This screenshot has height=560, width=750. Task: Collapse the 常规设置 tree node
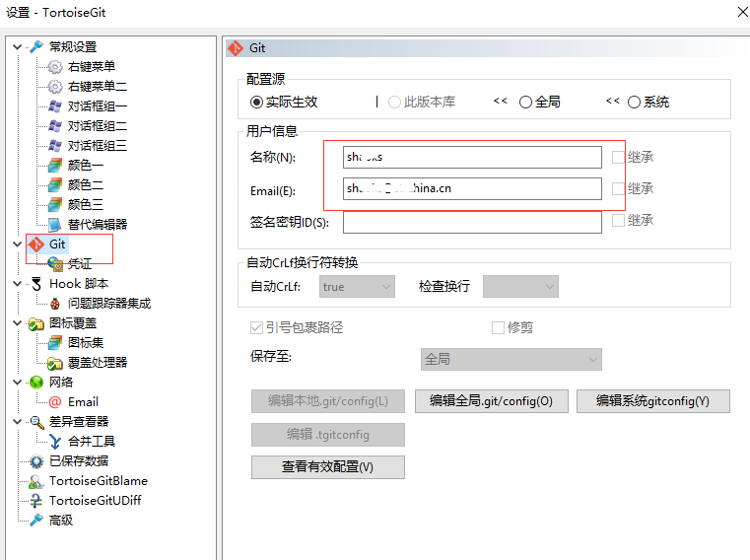point(17,47)
